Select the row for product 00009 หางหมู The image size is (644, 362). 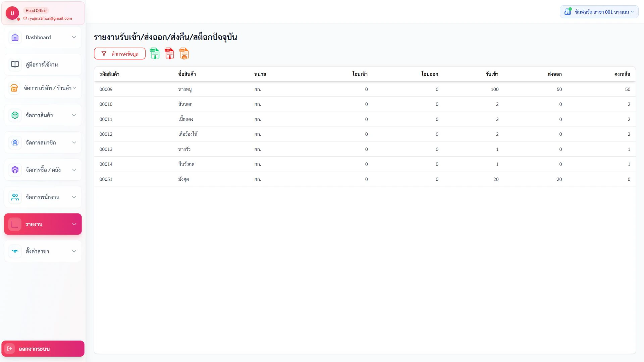(365, 89)
